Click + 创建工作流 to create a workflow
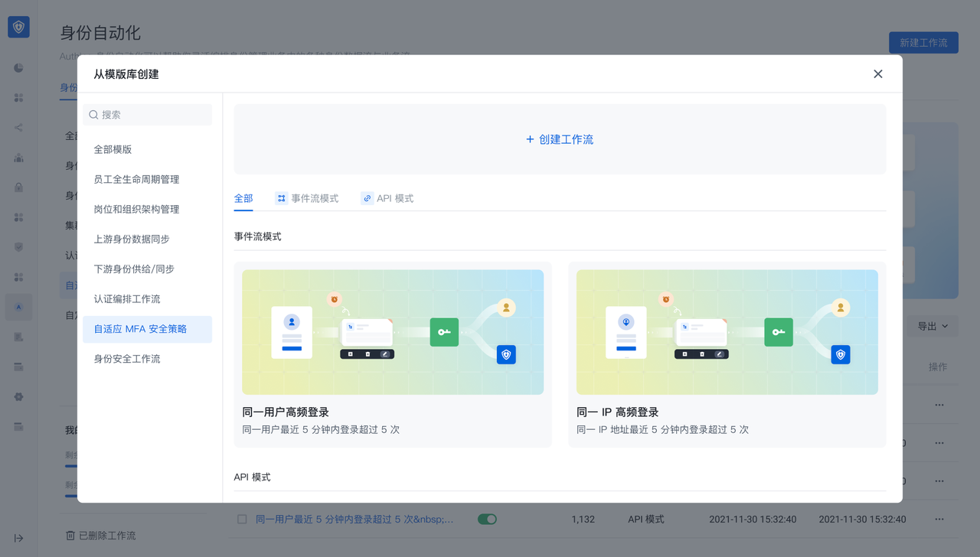Screen dimensions: 980x557 (559, 139)
